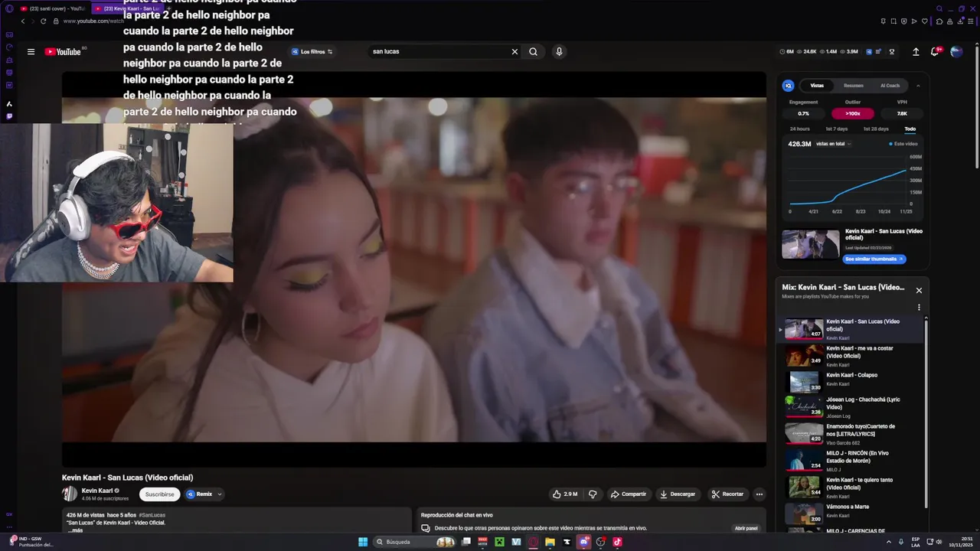Open the 'vistas en total' dropdown
980x551 pixels.
point(834,144)
